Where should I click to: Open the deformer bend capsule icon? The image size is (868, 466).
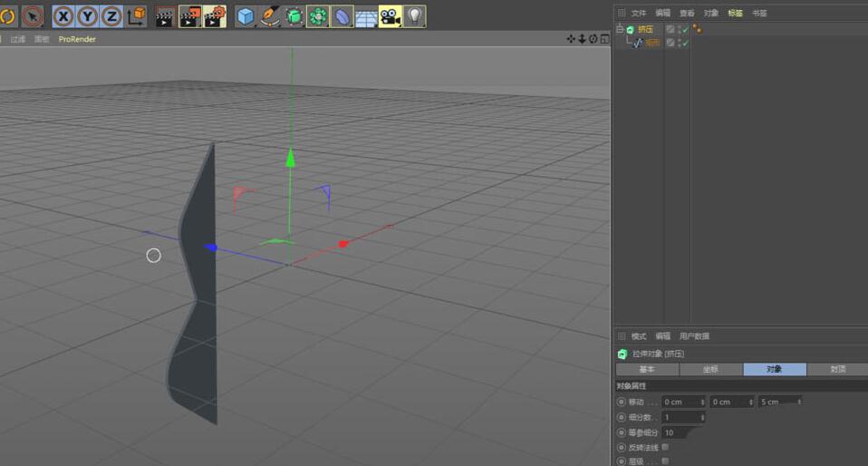coord(342,16)
